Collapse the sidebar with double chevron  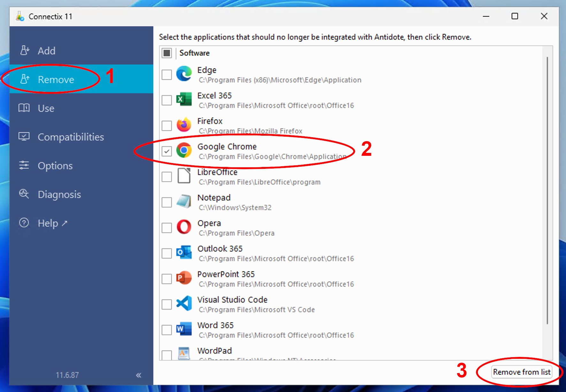[x=139, y=375]
